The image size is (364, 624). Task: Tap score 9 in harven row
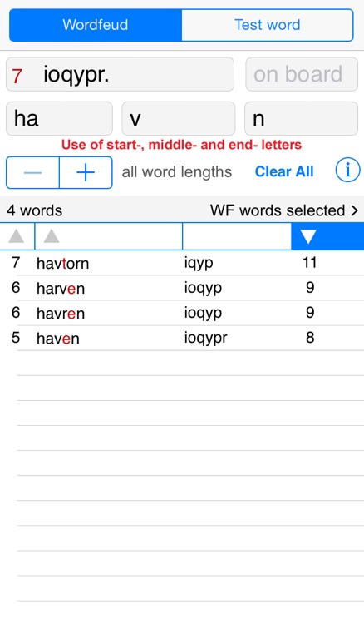pos(310,288)
